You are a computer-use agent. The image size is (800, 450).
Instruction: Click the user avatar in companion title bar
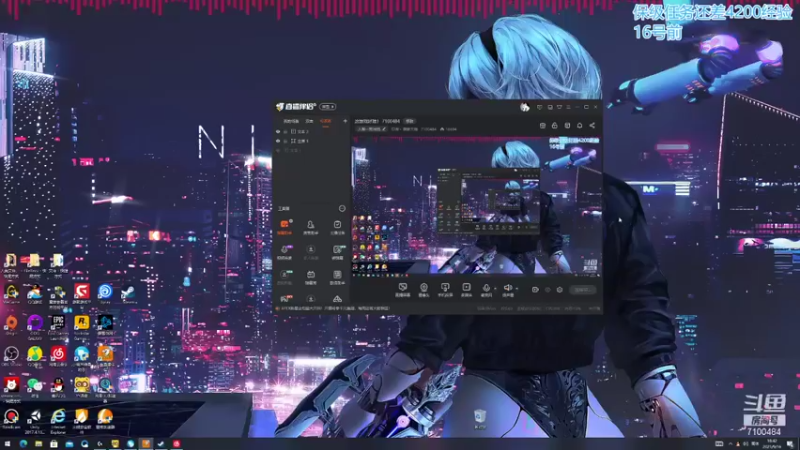(524, 107)
